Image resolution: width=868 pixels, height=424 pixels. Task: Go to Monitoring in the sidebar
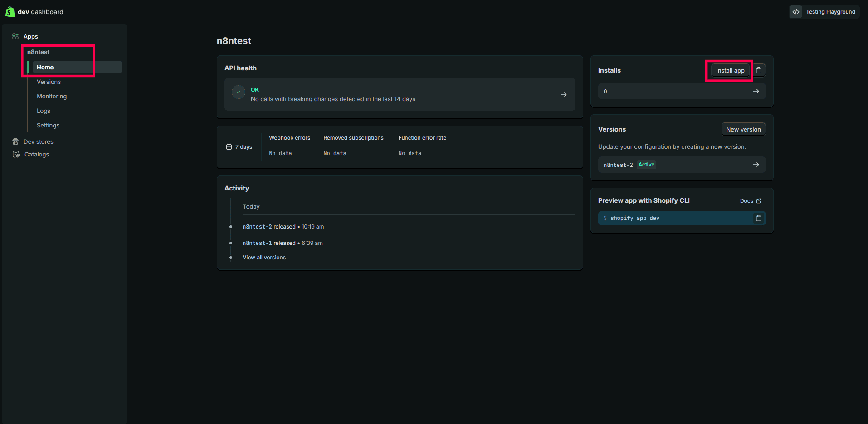click(x=52, y=96)
